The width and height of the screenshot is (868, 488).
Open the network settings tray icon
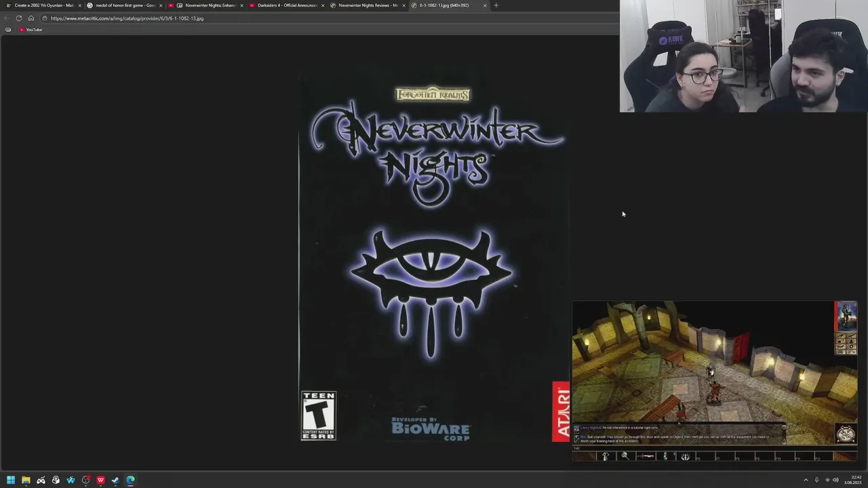[827, 480]
